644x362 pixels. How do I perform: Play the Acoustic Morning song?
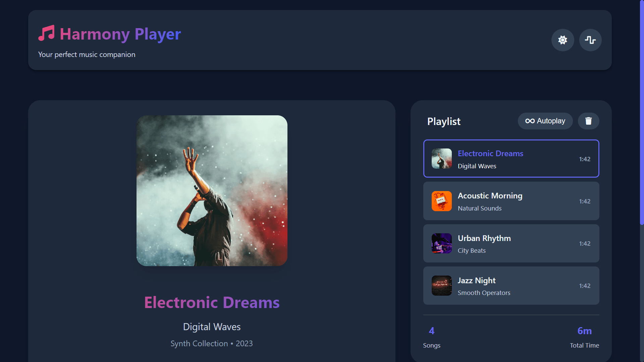point(511,201)
